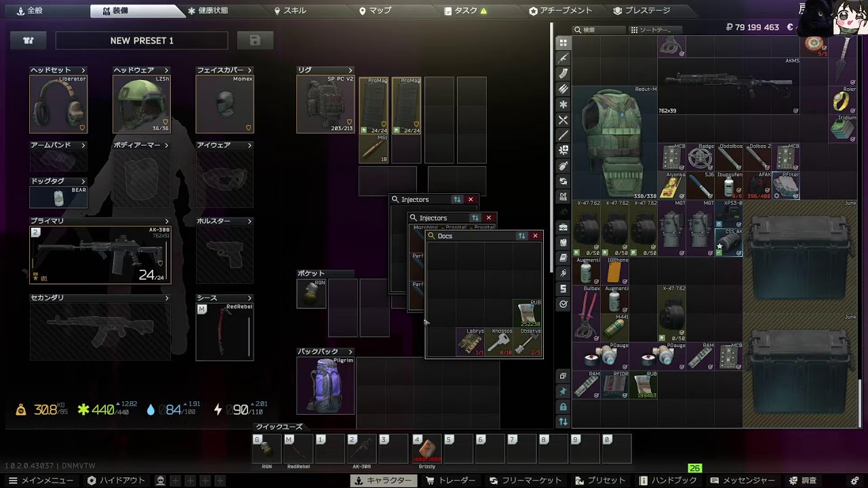
Task: Select the RGN grenade in pockets
Action: tap(311, 293)
